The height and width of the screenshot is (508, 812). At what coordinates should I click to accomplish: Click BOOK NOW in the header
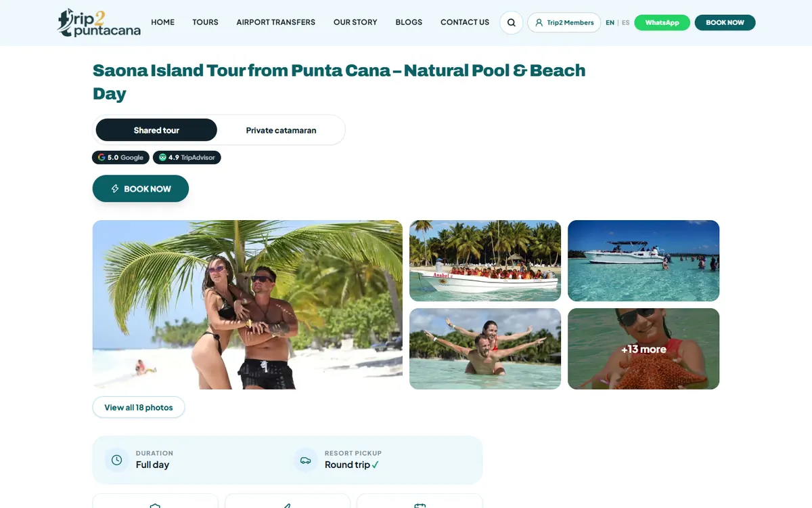[x=725, y=22]
